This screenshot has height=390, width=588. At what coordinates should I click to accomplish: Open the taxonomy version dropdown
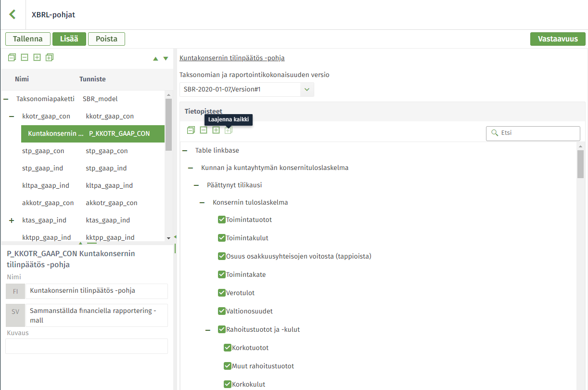point(307,90)
